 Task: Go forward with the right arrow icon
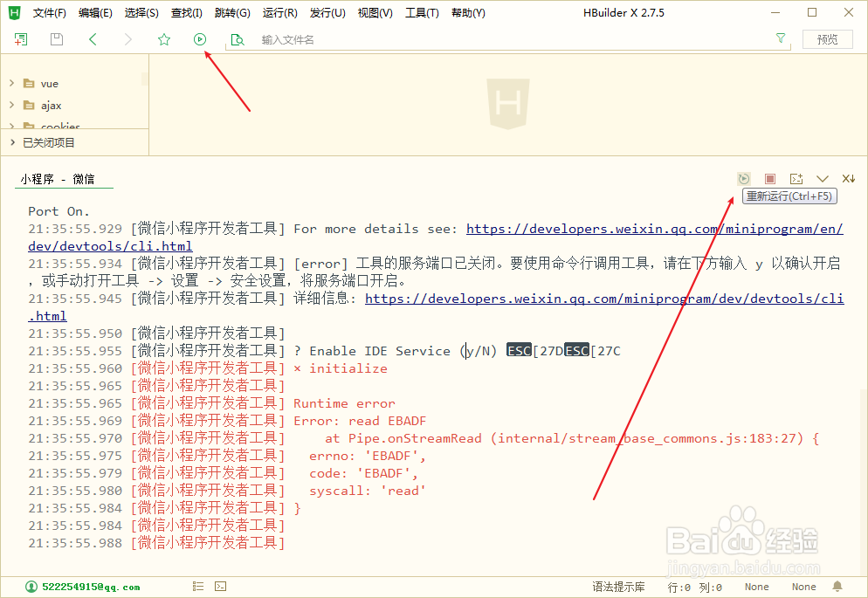pos(127,39)
